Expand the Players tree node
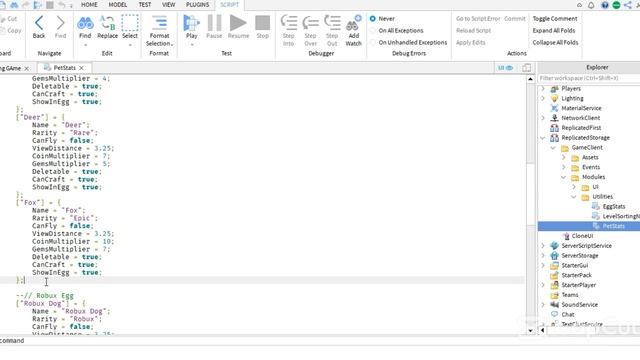Viewport: 640px width, 360px height. click(543, 89)
